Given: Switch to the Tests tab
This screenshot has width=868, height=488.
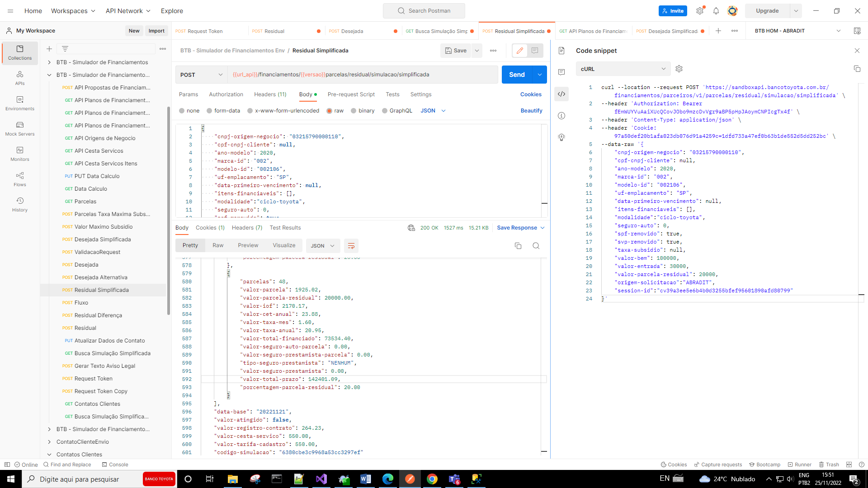Looking at the screenshot, I should [x=392, y=94].
